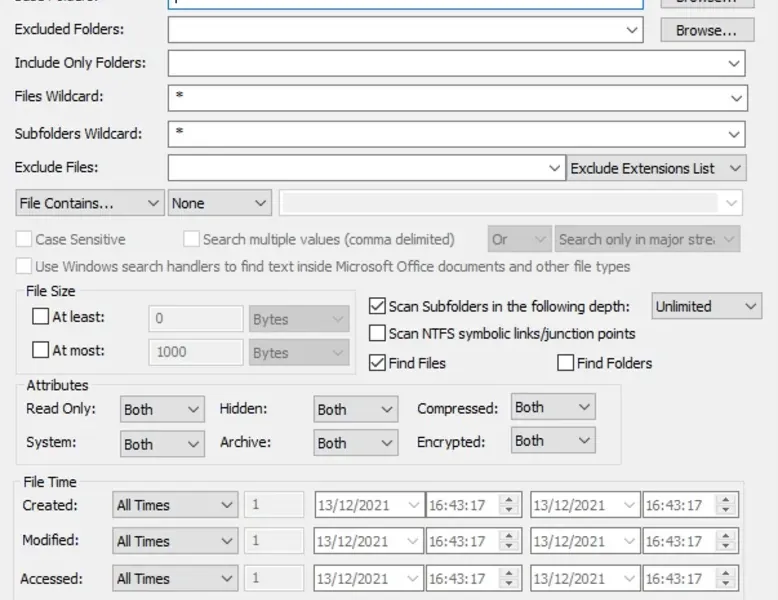Enable the Find Folders checkbox
This screenshot has width=778, height=600.
pos(566,363)
